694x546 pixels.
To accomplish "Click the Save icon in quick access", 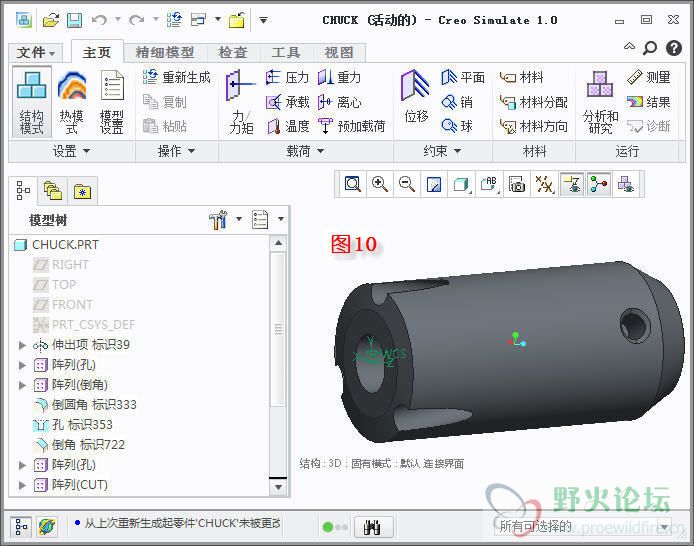I will pos(74,20).
